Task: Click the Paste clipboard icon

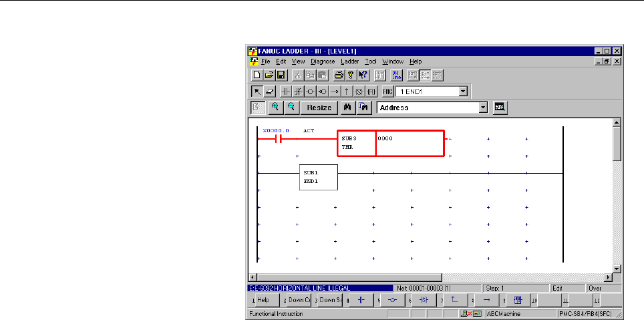Action: click(x=323, y=75)
